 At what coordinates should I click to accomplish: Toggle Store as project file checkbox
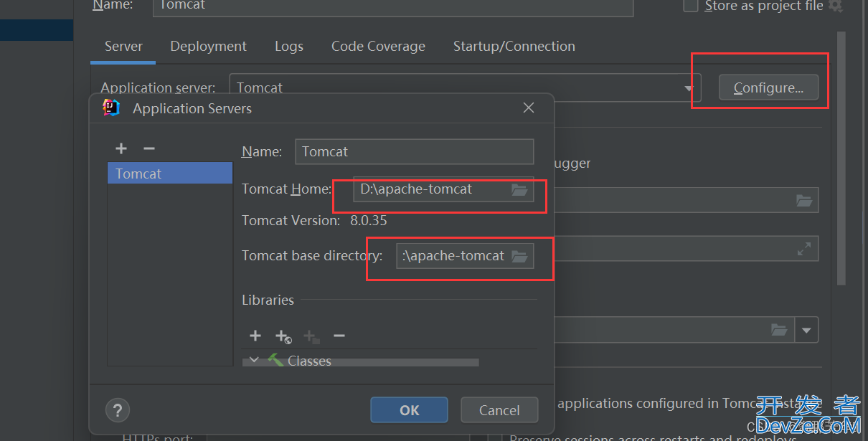pyautogui.click(x=691, y=6)
